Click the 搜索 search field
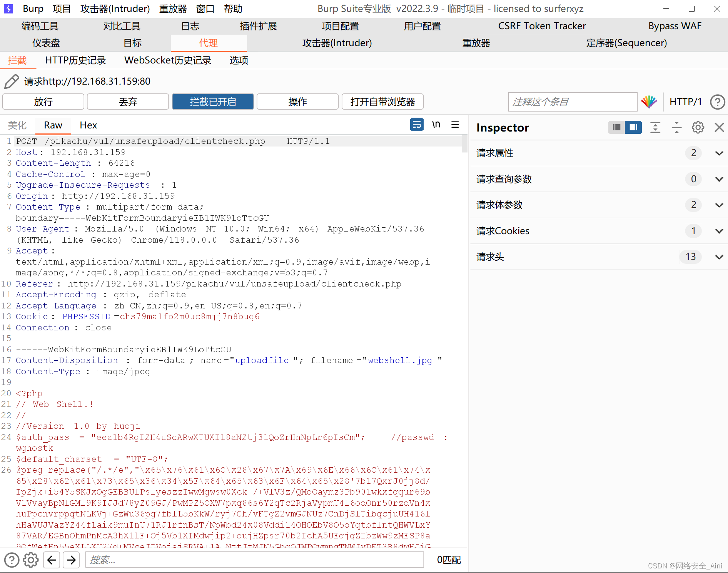 pyautogui.click(x=255, y=560)
